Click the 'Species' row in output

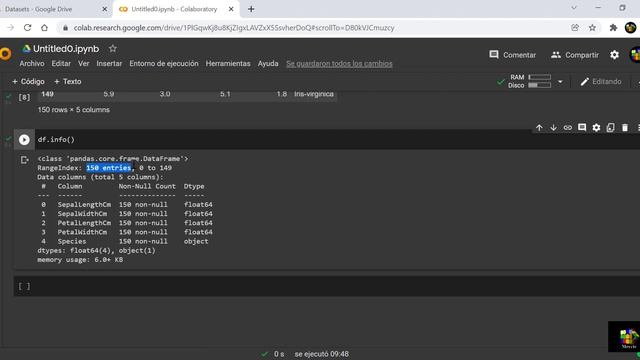click(x=125, y=241)
